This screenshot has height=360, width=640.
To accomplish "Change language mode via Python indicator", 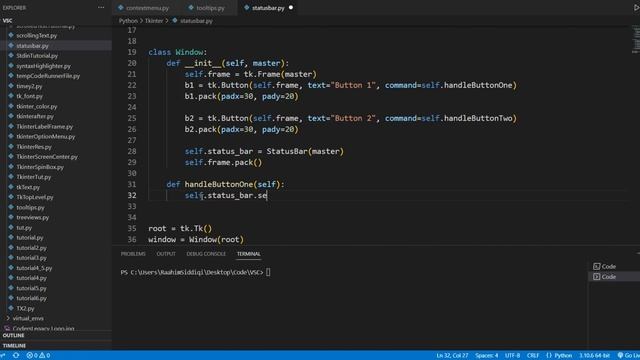I will coord(559,356).
